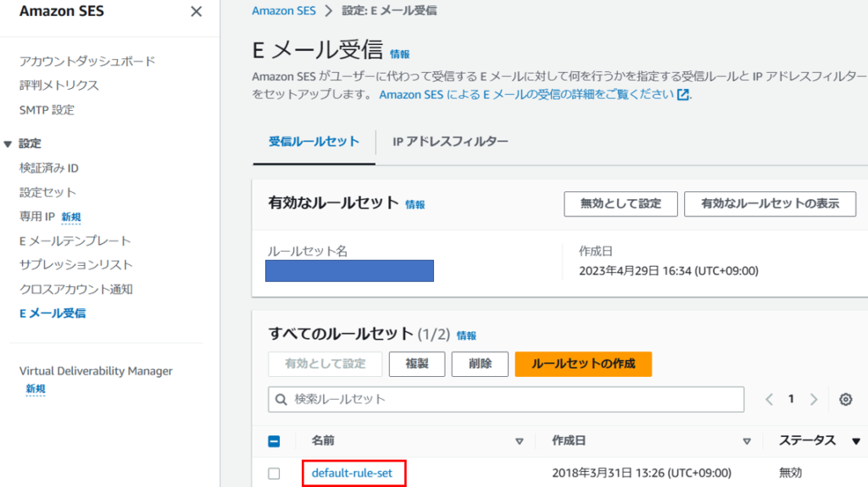The width and height of the screenshot is (868, 487).
Task: Click 有効なルールセットの表示 button
Action: (770, 203)
